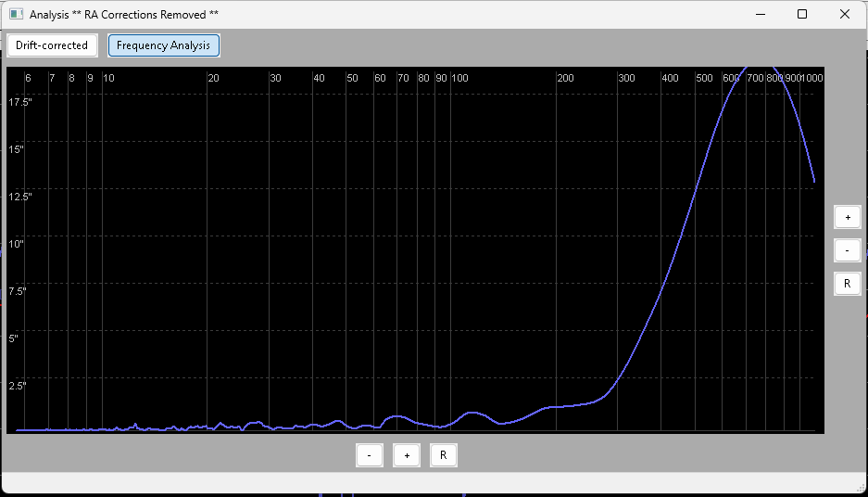Reset horizontal scale with bottom R button
This screenshot has width=868, height=497.
coord(444,455)
